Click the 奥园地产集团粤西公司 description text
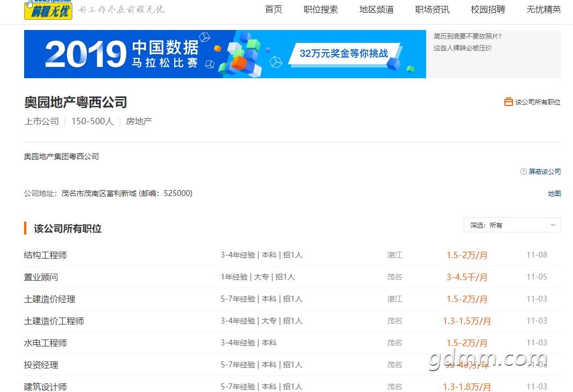Image resolution: width=573 pixels, height=392 pixels. coord(62,156)
